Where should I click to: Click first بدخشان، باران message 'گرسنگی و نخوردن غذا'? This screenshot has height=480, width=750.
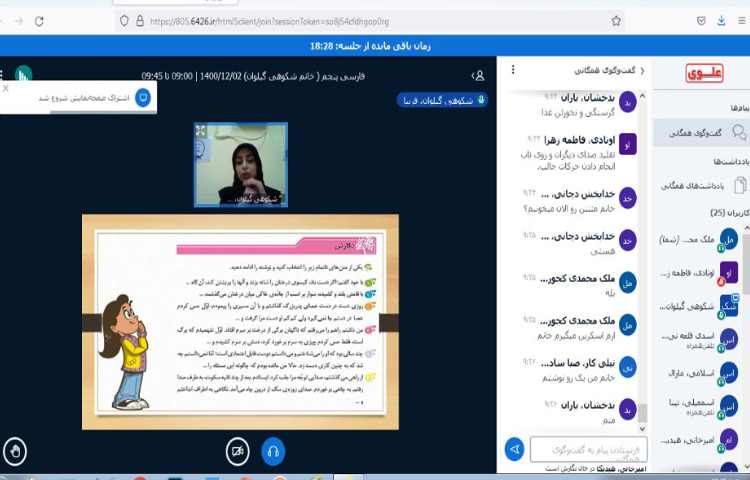tap(578, 113)
